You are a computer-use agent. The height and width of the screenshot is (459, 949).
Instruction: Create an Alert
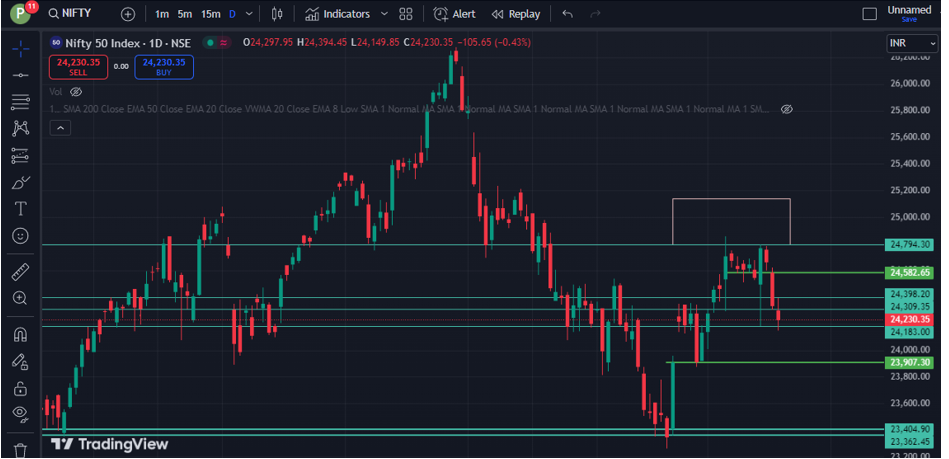point(455,14)
